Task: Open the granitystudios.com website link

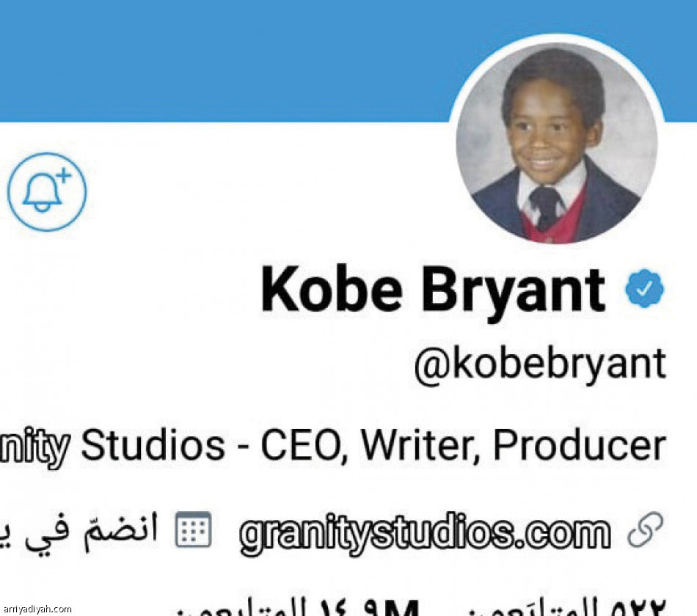Action: click(x=425, y=532)
